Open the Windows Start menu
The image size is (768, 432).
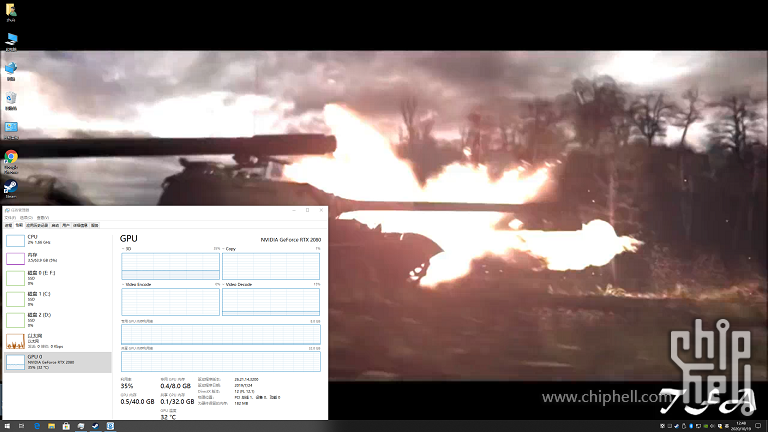pos(7,426)
